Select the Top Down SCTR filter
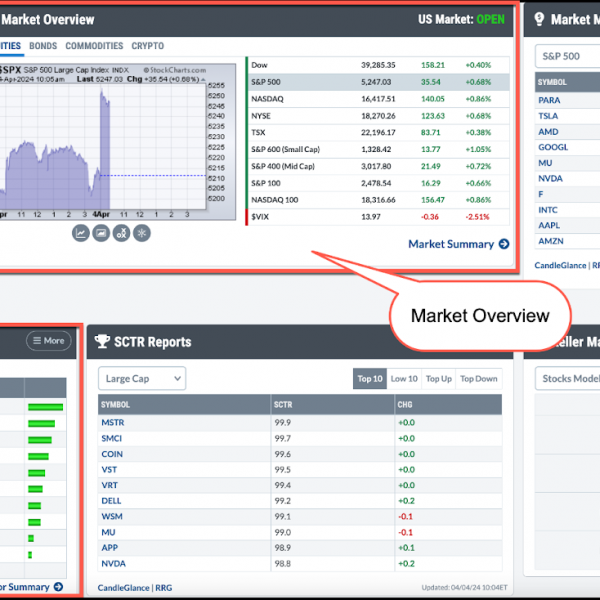The height and width of the screenshot is (600, 600). pyautogui.click(x=479, y=379)
